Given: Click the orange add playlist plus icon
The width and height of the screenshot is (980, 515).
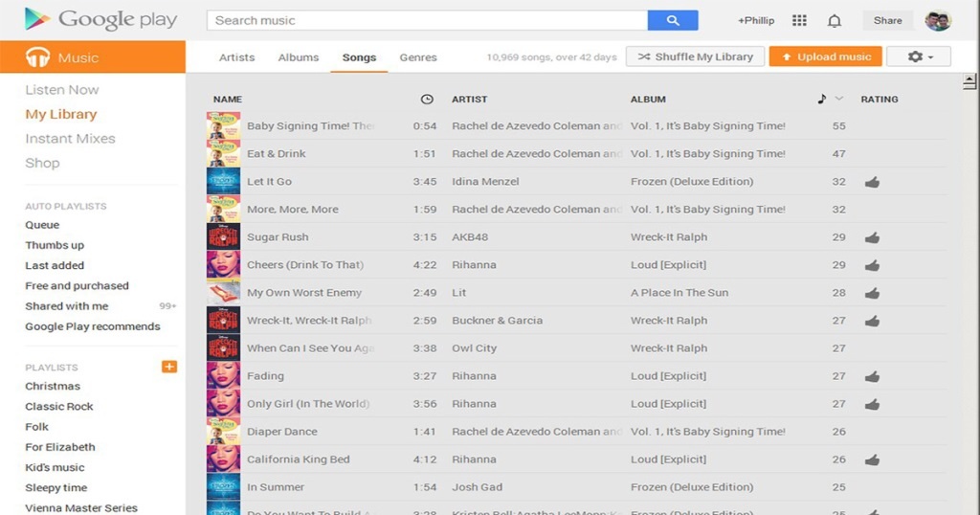Looking at the screenshot, I should point(169,367).
